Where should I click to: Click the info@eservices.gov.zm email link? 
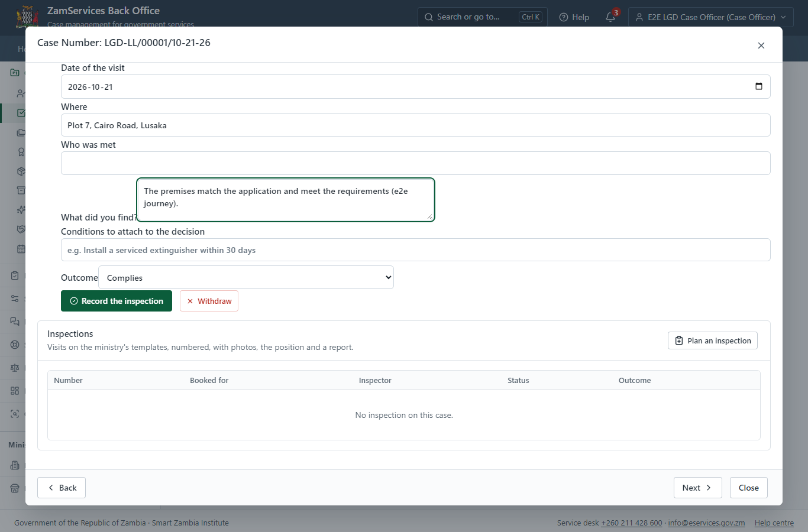tap(706, 523)
